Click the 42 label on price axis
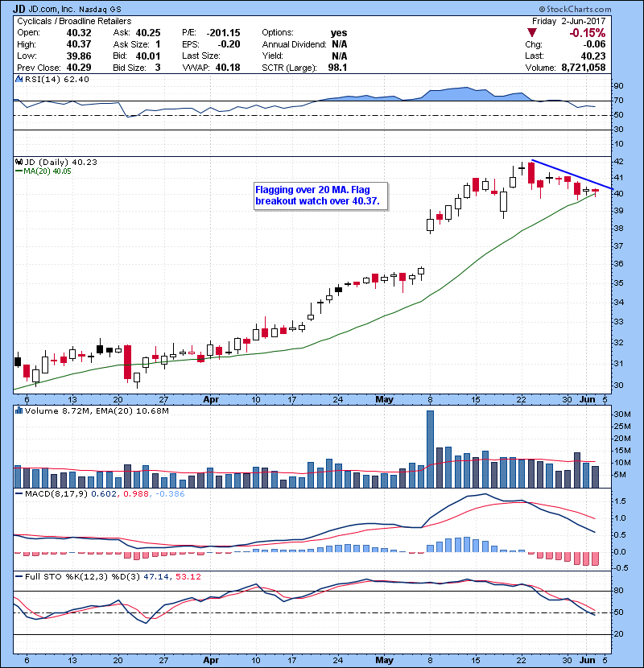 618,162
